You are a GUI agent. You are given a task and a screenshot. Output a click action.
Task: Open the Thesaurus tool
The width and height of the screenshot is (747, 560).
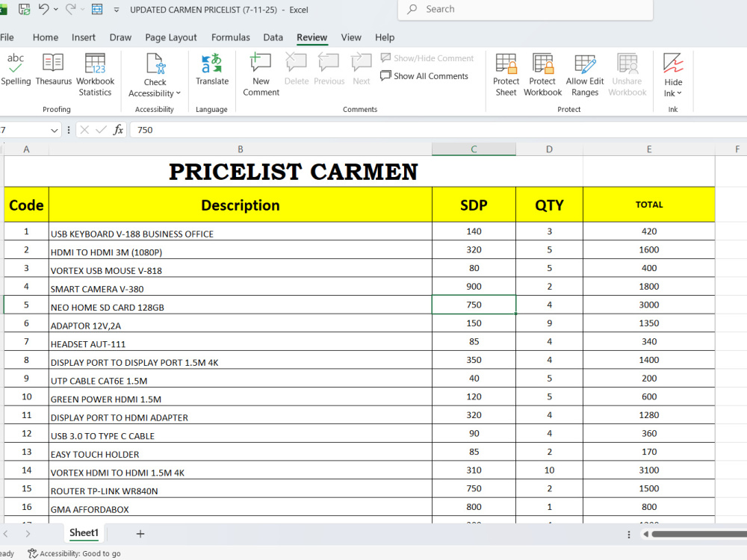point(53,69)
